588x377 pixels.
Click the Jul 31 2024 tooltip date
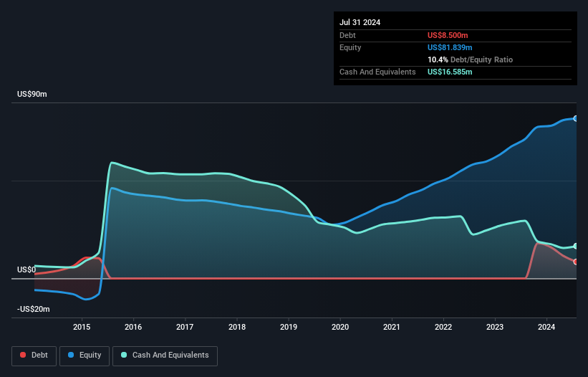[360, 22]
